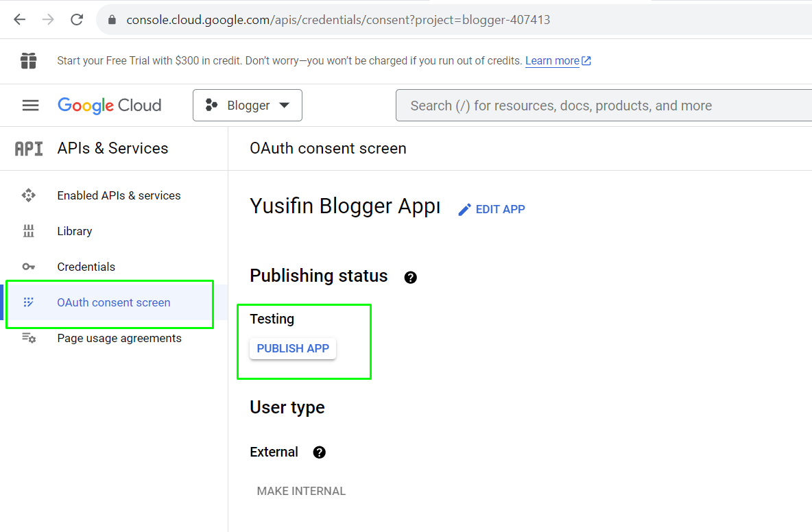Click the external link icon beside Learn more

(586, 60)
